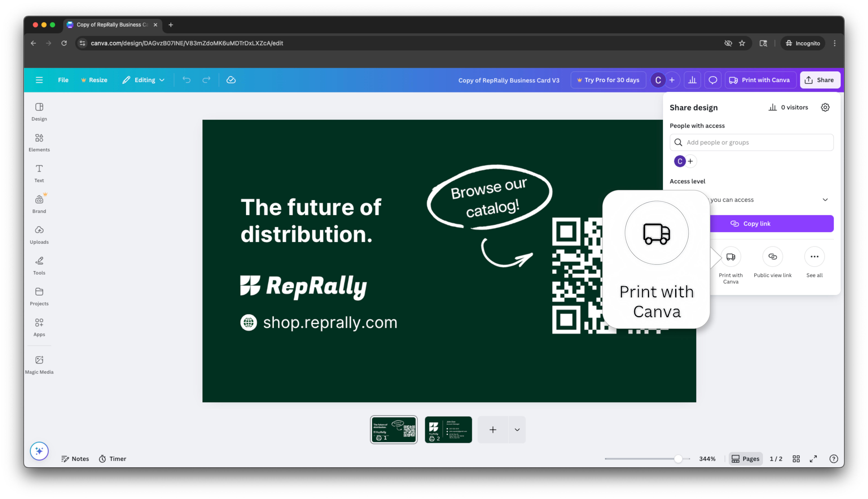
Task: Open the hamburger main menu
Action: [39, 80]
